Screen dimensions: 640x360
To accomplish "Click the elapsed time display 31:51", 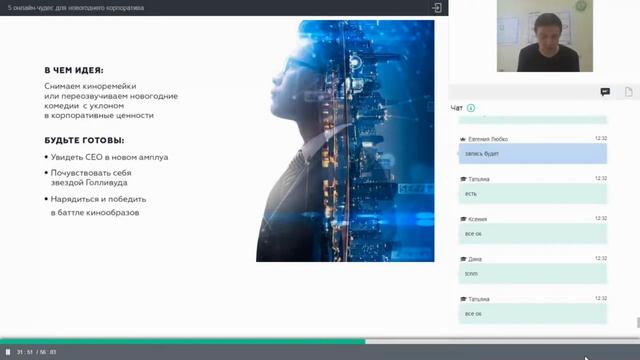I will 24,352.
